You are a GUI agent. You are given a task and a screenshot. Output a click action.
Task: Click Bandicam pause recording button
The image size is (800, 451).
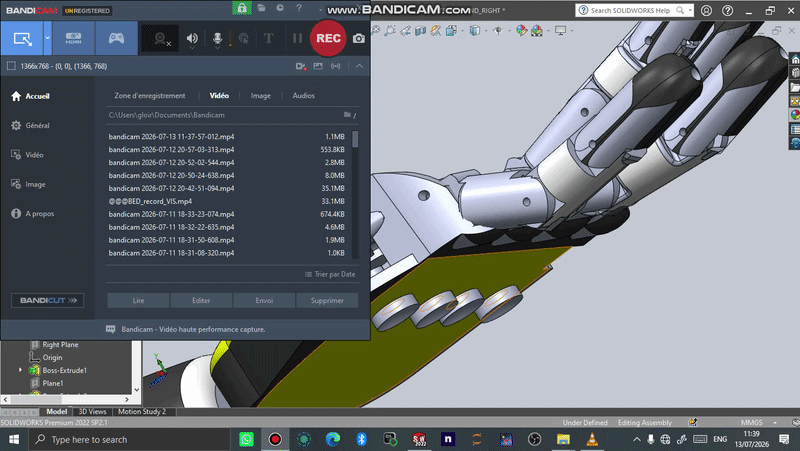point(297,38)
